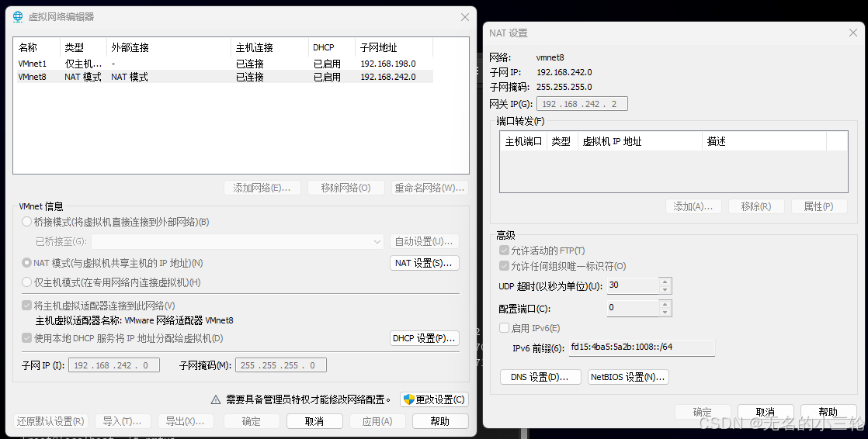Toggle 允许活动的 FTP checkbox
868x439 pixels.
click(x=504, y=251)
